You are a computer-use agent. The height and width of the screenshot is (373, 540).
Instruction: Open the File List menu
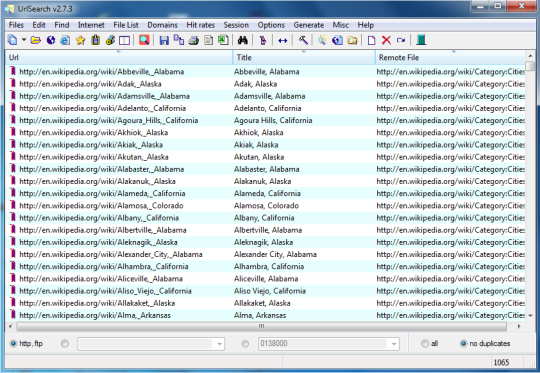[x=126, y=25]
